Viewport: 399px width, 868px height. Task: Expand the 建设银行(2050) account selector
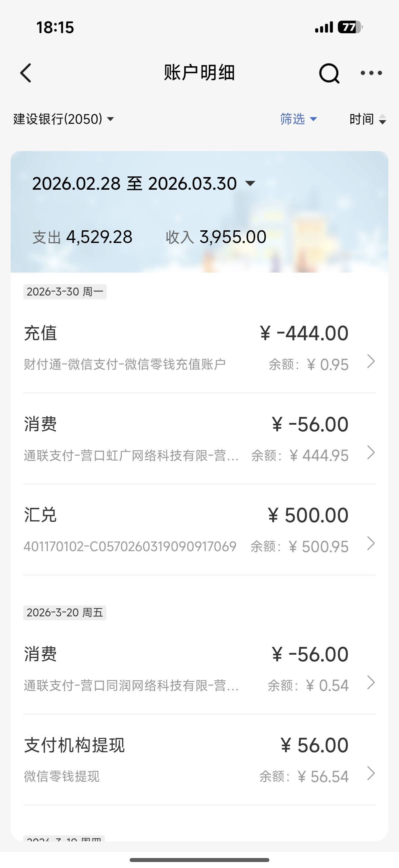click(x=64, y=119)
